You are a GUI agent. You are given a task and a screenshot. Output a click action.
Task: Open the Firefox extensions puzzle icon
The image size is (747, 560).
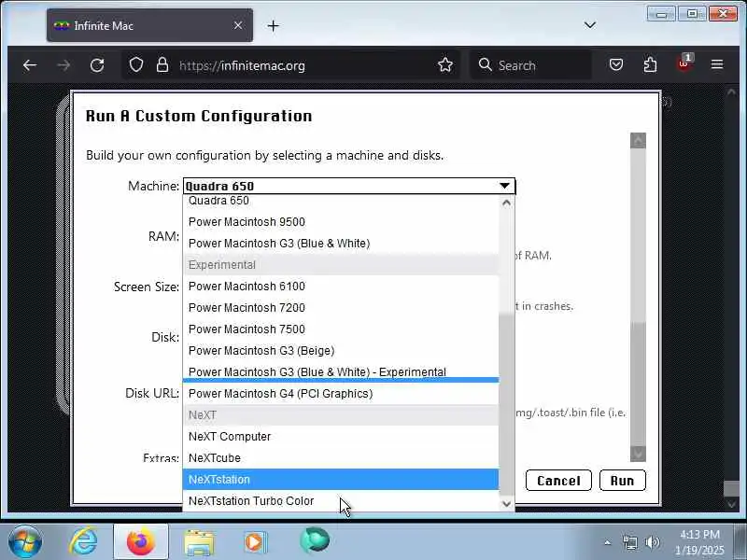click(x=650, y=64)
